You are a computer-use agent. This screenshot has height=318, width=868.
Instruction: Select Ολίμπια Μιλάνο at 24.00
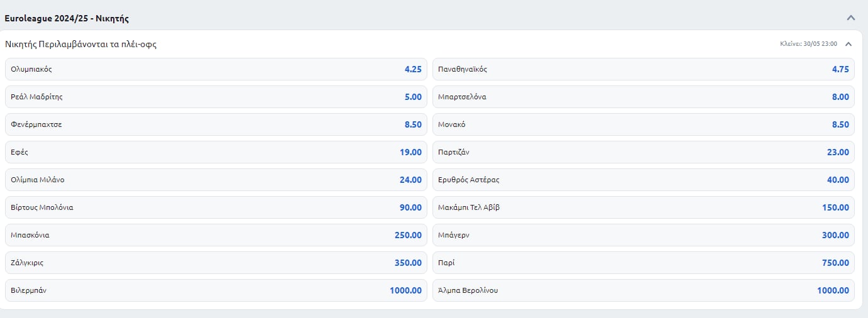click(x=216, y=180)
